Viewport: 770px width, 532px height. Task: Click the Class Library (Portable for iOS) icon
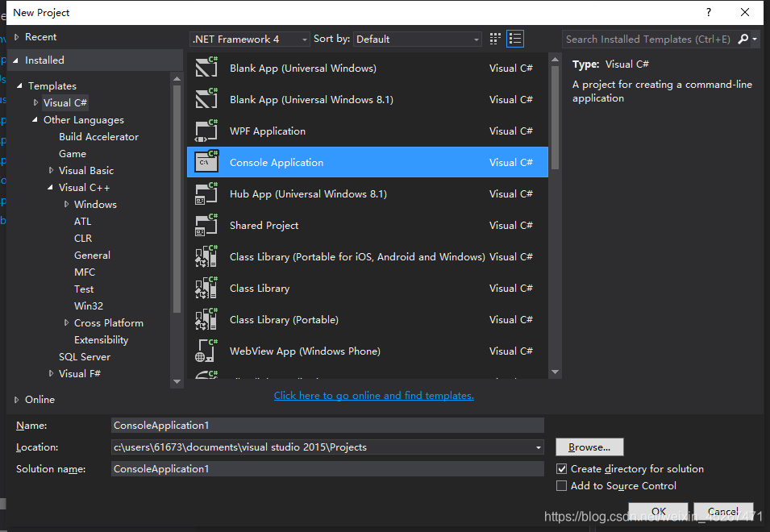point(206,256)
